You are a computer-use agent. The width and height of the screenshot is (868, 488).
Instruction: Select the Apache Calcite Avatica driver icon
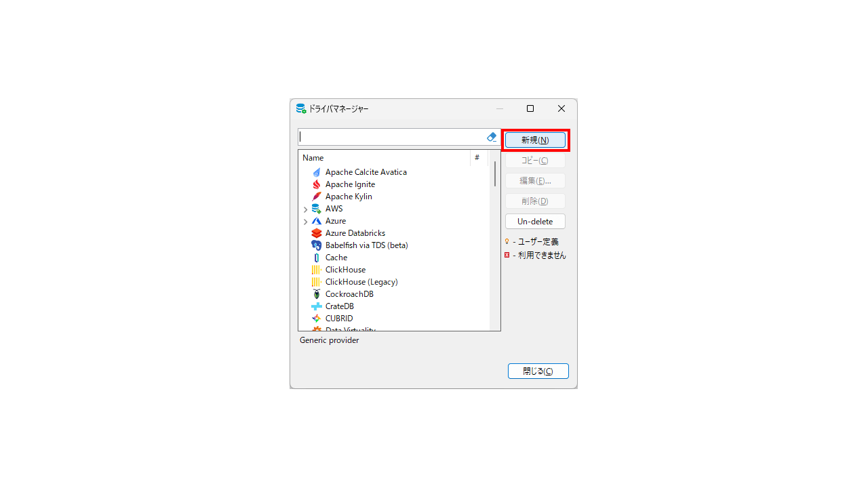coord(317,172)
